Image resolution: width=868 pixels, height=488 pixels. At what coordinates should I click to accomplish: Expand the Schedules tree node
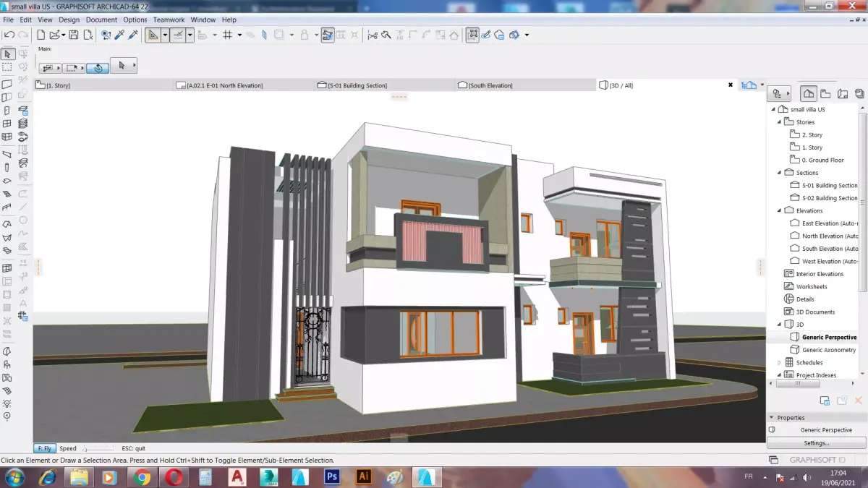pos(780,362)
